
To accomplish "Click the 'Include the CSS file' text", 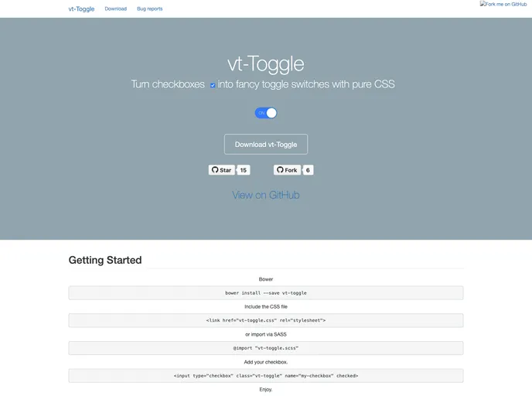I will tap(266, 307).
